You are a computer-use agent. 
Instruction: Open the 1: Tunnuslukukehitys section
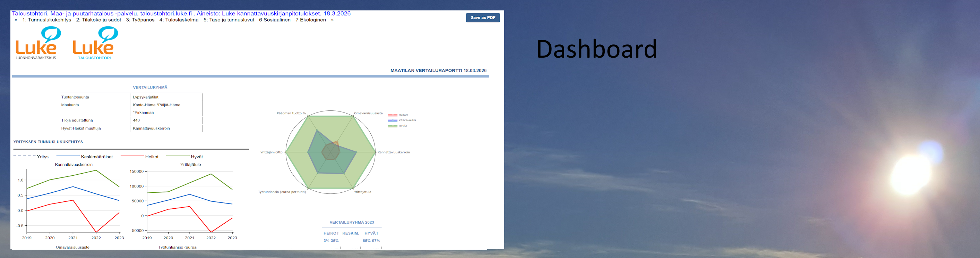[46, 20]
